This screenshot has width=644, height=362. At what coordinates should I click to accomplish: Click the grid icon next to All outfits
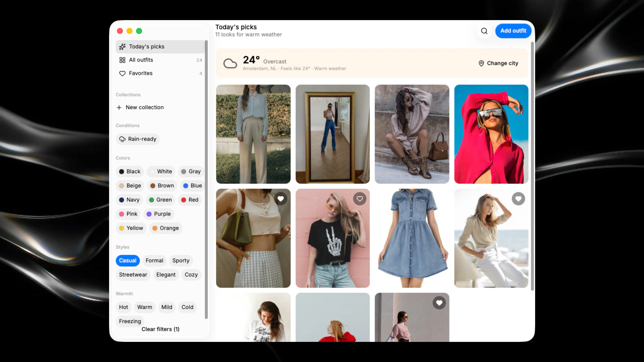coord(122,60)
